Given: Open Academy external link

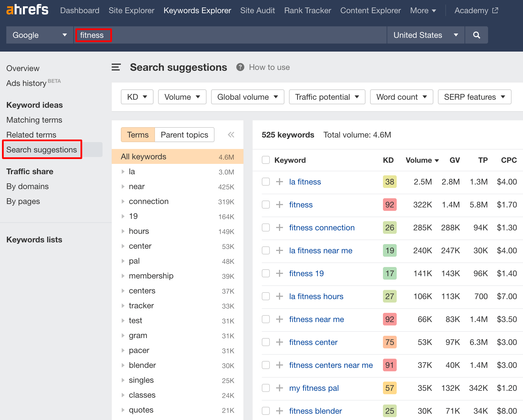Looking at the screenshot, I should tap(476, 11).
